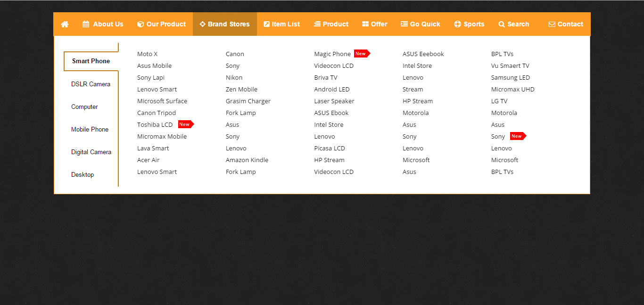644x305 pixels.
Task: Click the lines icon beside Product
Action: pyautogui.click(x=317, y=24)
